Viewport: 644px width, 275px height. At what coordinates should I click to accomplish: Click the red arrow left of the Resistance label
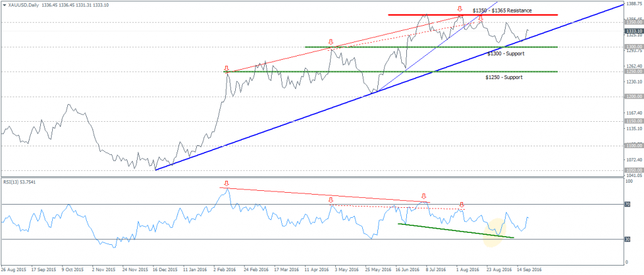460,9
